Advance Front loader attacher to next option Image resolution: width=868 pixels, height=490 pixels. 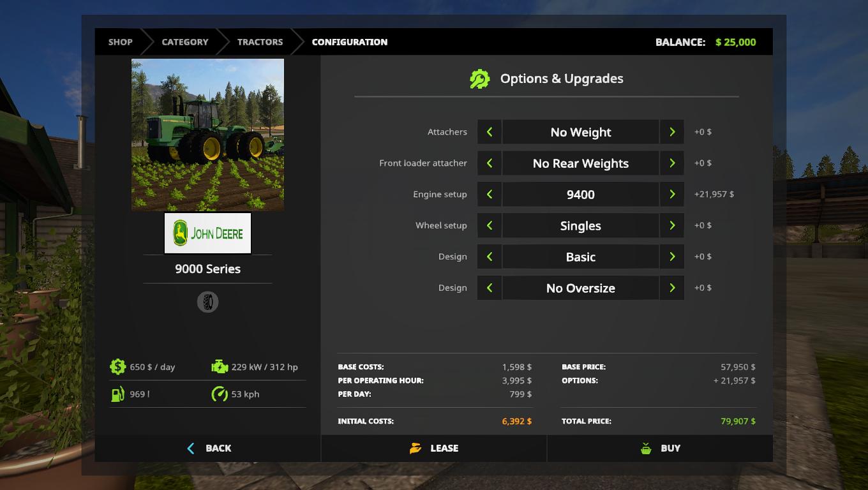pos(672,163)
